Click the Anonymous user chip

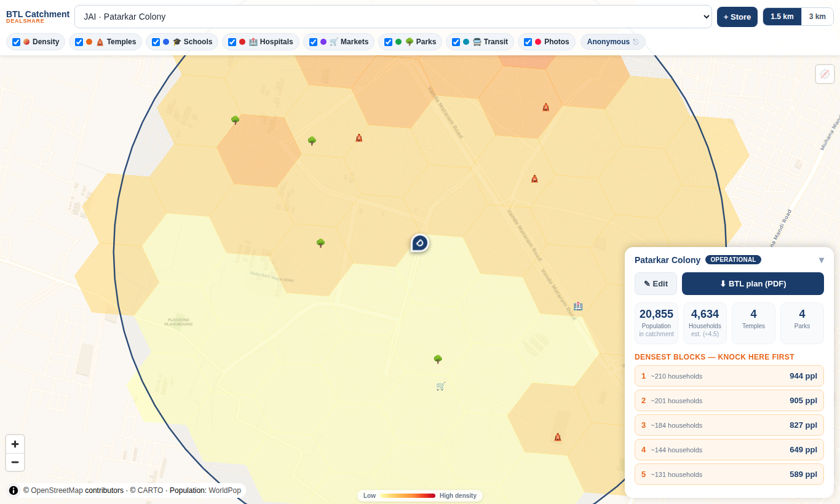[x=613, y=42]
